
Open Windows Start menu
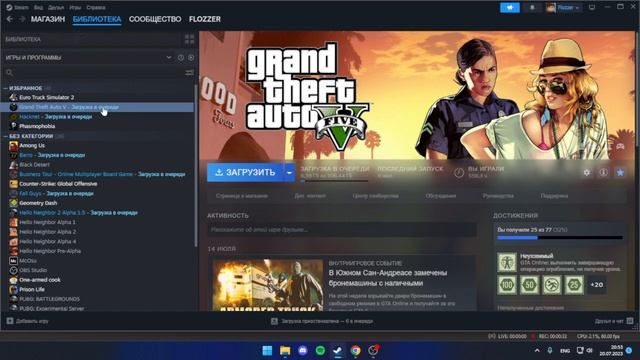click(267, 351)
